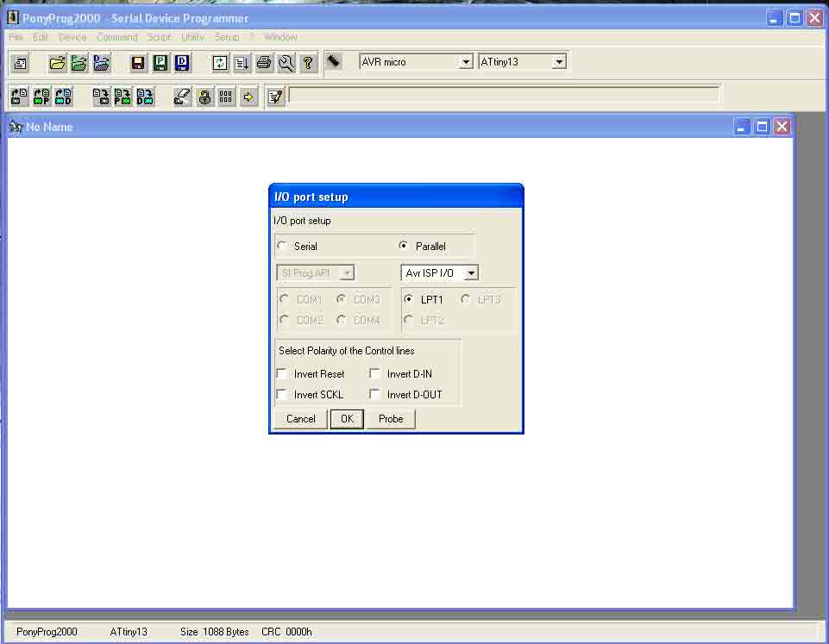
Task: Open the Setup menu
Action: 227,37
